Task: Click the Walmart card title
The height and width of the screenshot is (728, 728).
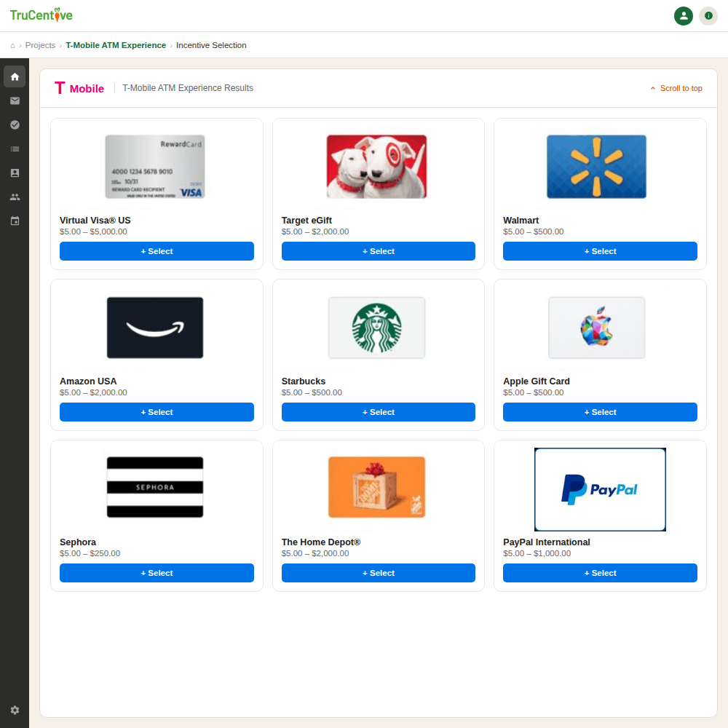Action: pyautogui.click(x=521, y=221)
